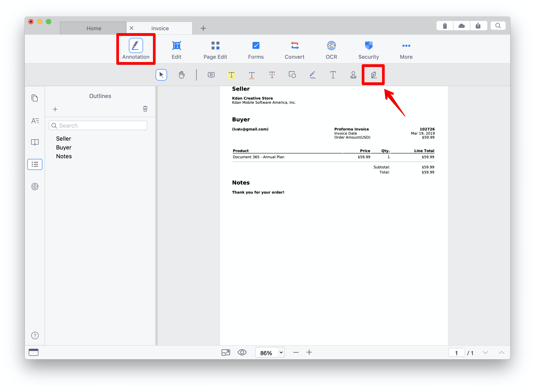Image resolution: width=535 pixels, height=392 pixels.
Task: Jump to the Notes outline entry
Action: 64,156
